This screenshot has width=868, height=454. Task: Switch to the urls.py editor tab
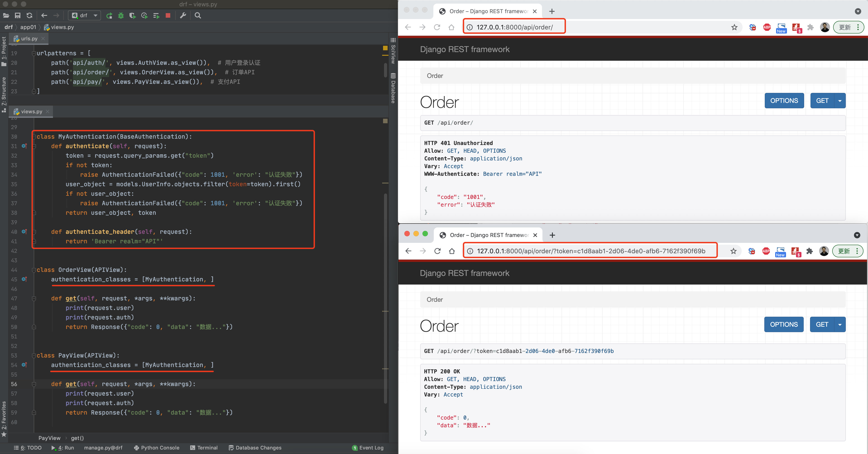click(29, 39)
